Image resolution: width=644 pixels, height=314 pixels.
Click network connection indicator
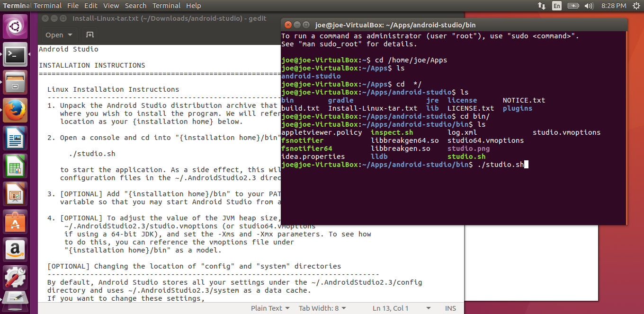(542, 6)
